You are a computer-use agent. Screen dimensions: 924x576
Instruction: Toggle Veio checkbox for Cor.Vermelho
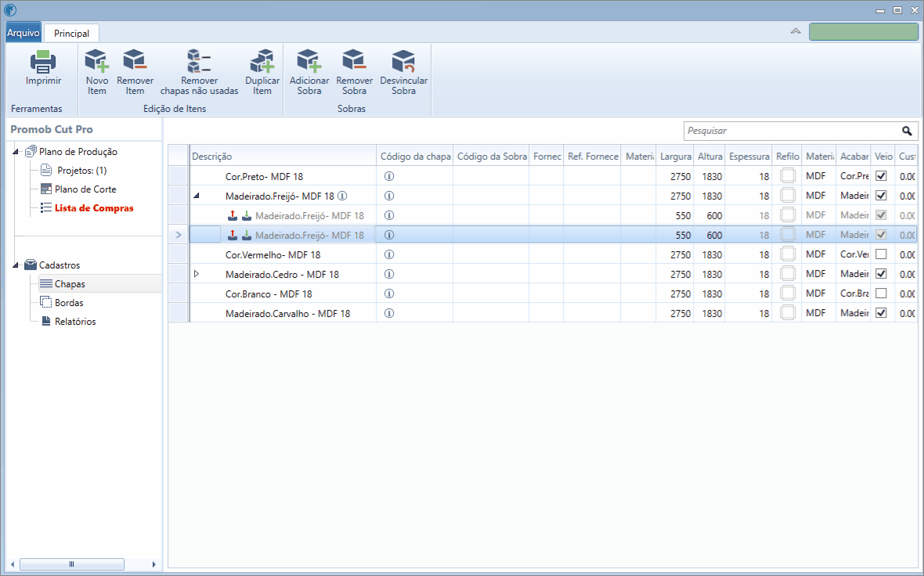click(881, 254)
